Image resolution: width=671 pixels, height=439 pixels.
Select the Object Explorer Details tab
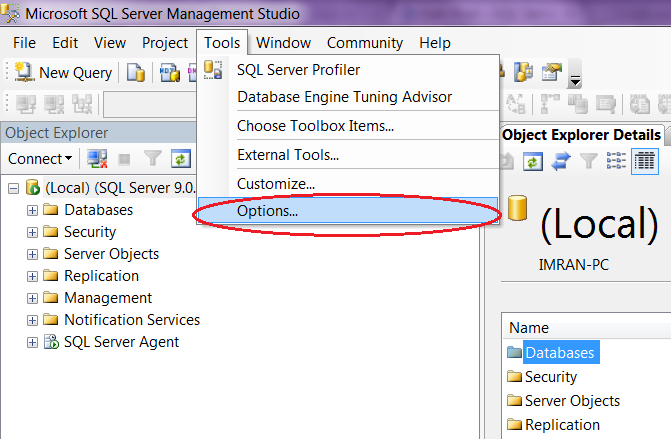click(580, 135)
